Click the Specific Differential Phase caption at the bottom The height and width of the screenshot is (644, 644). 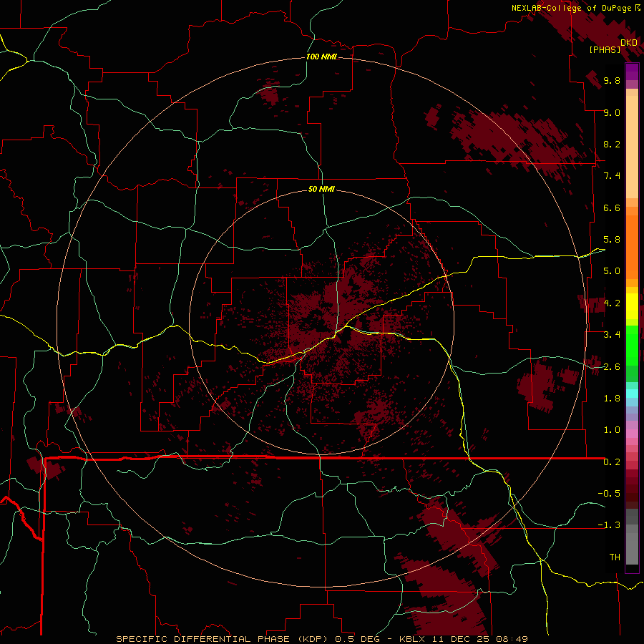[321, 639]
